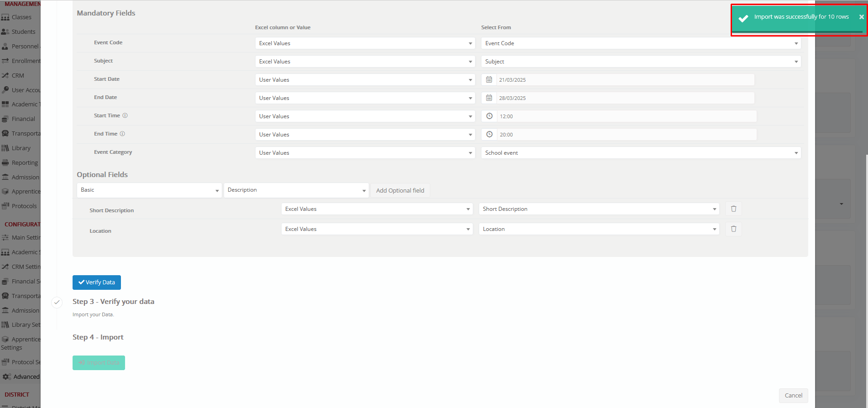868x408 pixels.
Task: Expand the School event category dropdown
Action: tap(641, 153)
